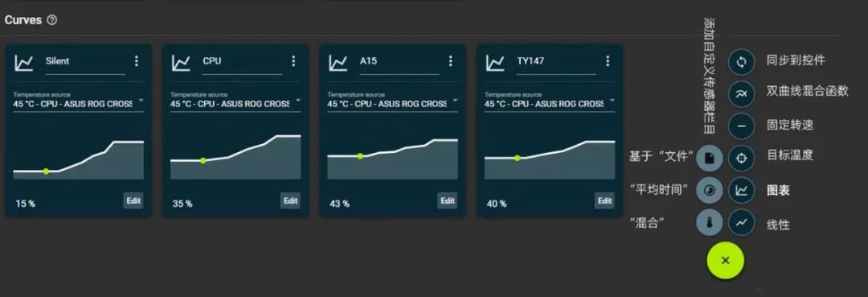Screen dimensions: 868x297
Task: Click the Silent curve name field
Action: [85, 63]
